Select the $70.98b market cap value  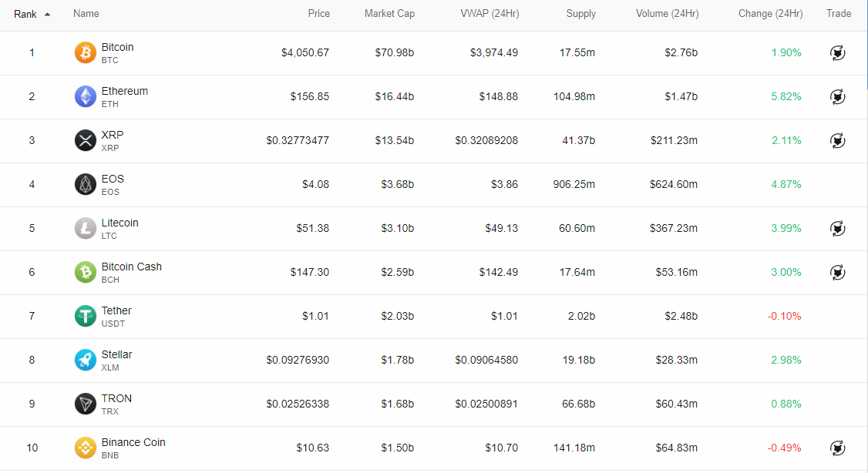394,52
